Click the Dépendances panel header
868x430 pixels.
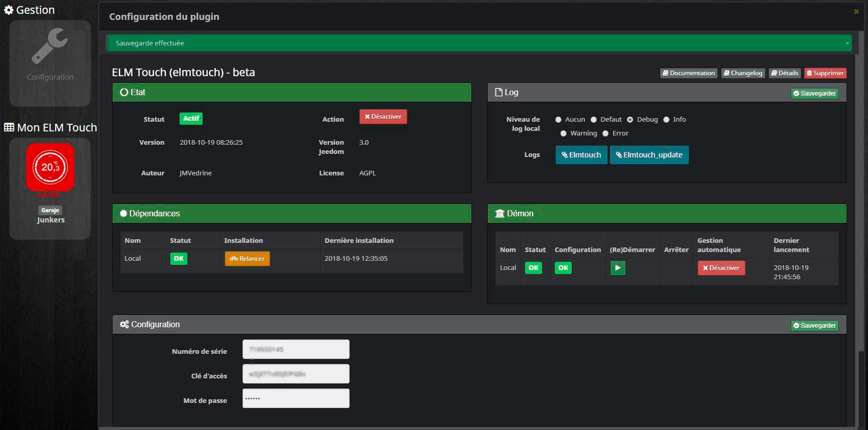coord(292,214)
